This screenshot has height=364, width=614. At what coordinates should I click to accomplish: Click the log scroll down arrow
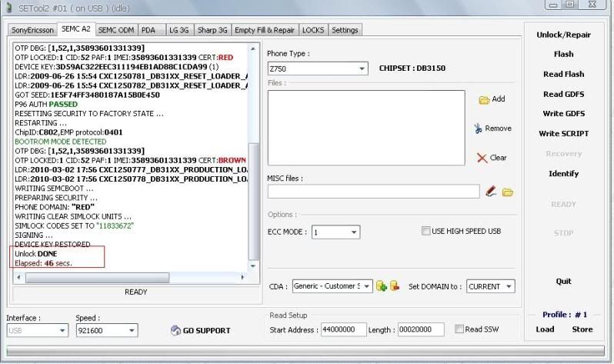[x=253, y=266]
